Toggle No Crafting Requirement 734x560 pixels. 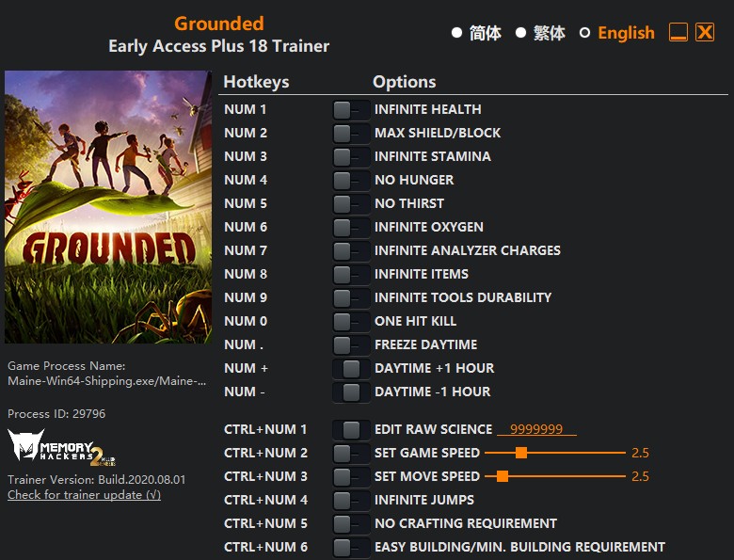click(x=351, y=524)
